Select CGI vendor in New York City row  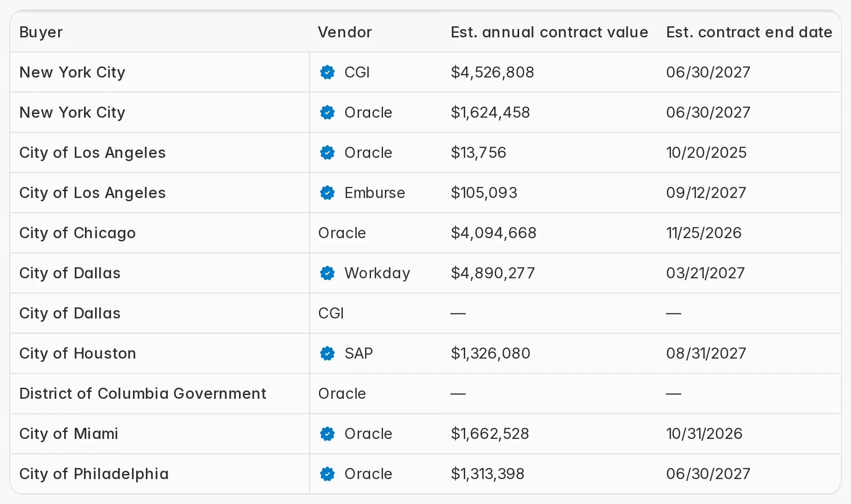pyautogui.click(x=357, y=72)
